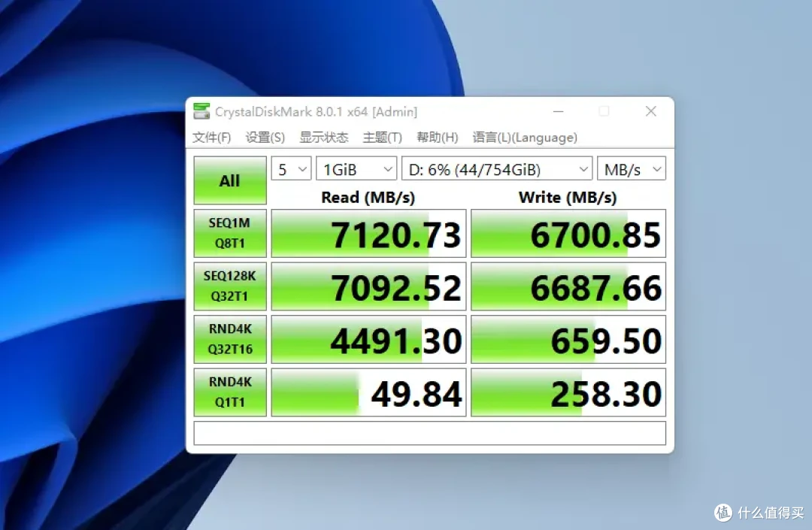
Task: Open the 文件(F) menu
Action: (212, 138)
